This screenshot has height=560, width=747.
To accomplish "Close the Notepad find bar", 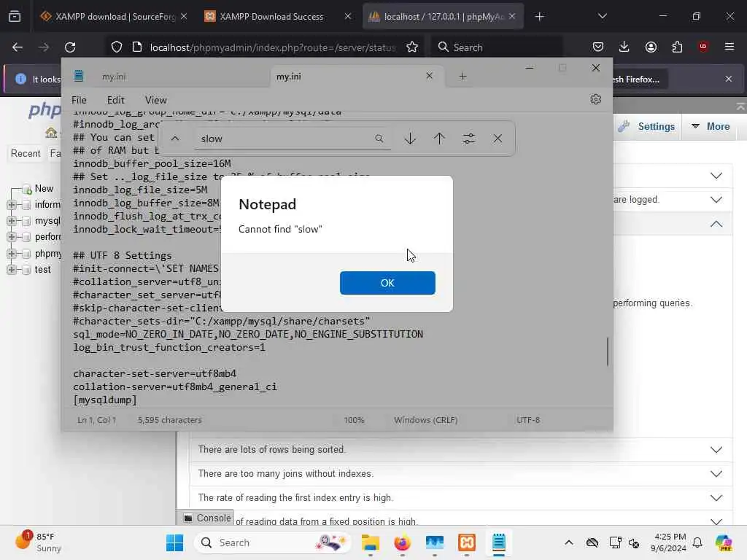I will [498, 139].
